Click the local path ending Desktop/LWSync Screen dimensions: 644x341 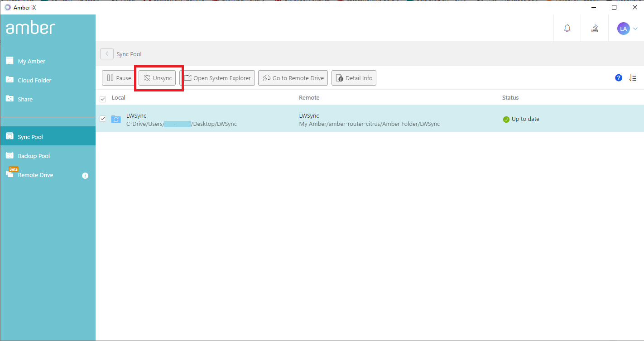pyautogui.click(x=182, y=124)
